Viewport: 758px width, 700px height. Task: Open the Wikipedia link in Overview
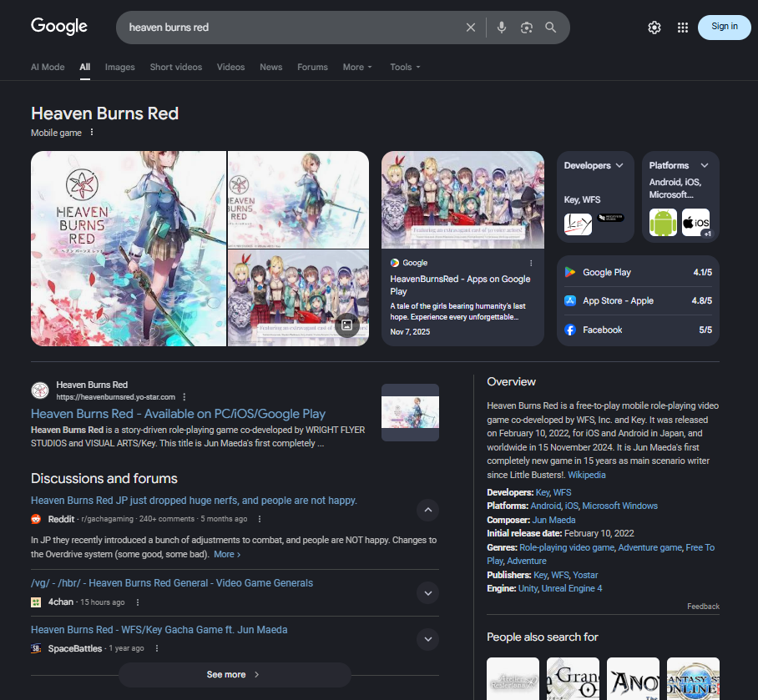click(586, 475)
